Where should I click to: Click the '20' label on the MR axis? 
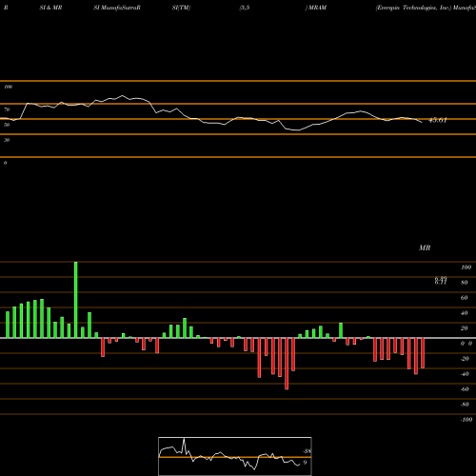click(x=465, y=328)
